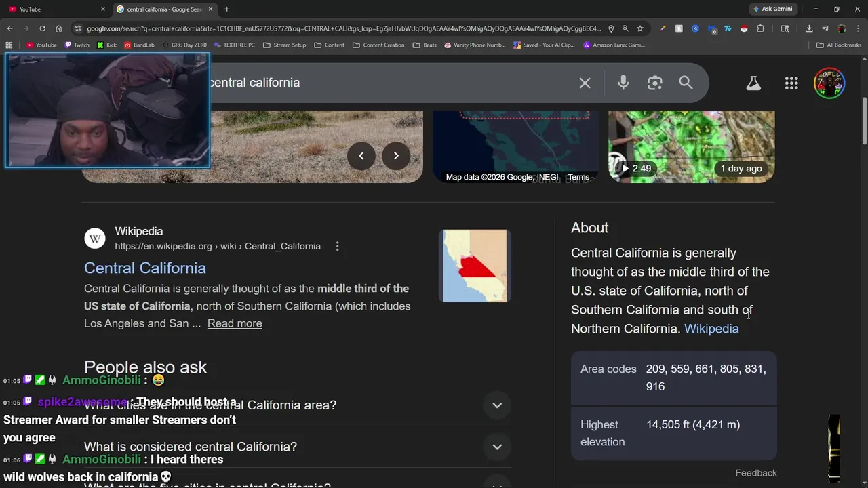Click the Ask Gemini button
Viewport: 868px width, 488px height.
(772, 9)
